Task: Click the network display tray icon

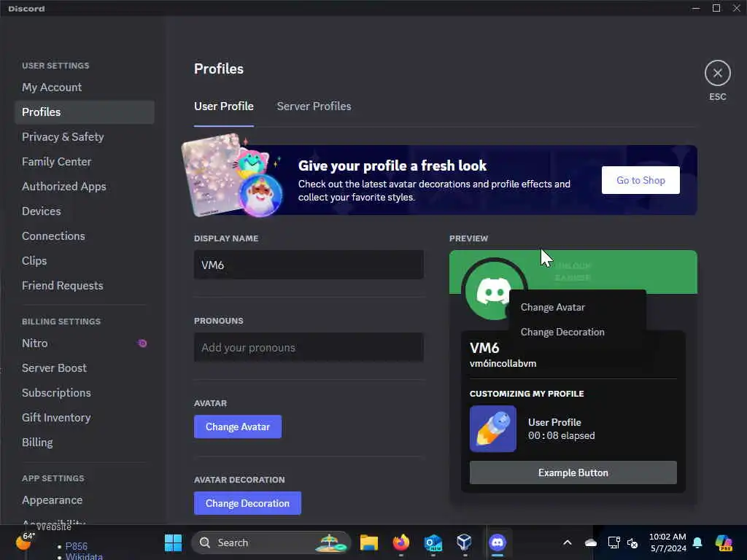Action: coord(614,542)
